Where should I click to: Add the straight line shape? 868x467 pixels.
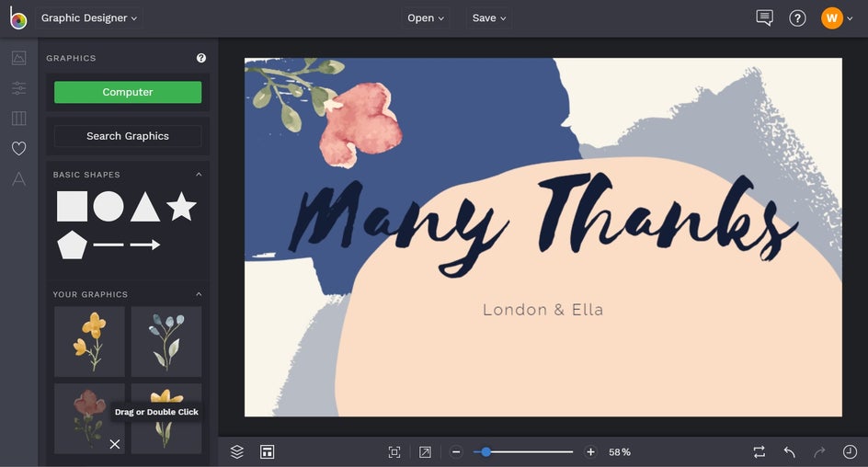[x=108, y=245]
